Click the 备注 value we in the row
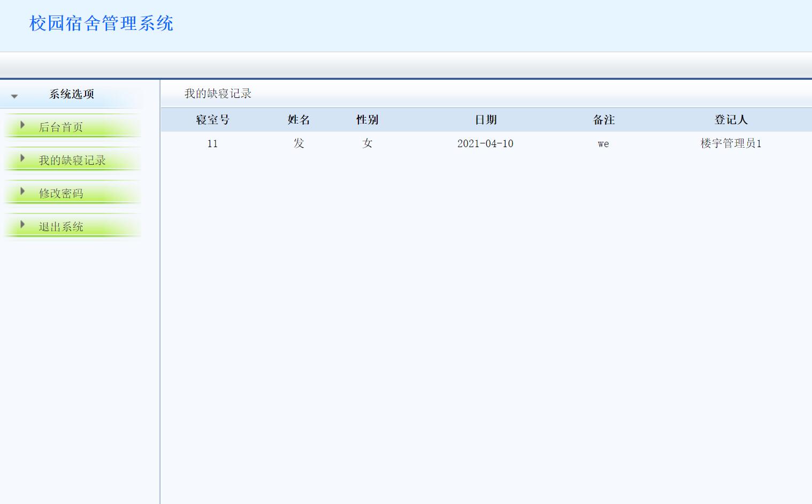The height and width of the screenshot is (504, 812). pos(603,143)
